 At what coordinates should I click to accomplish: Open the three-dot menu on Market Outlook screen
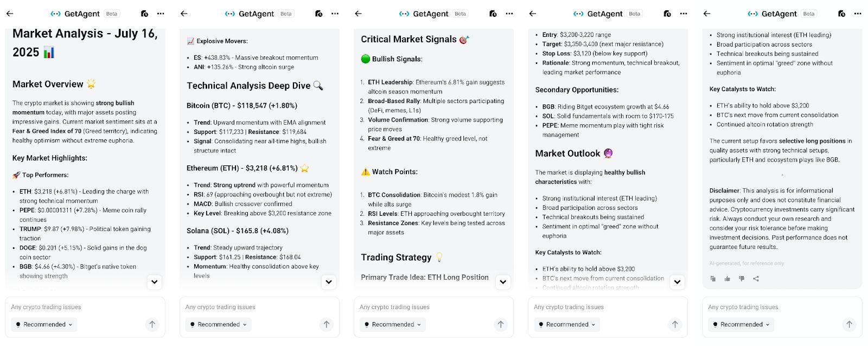click(684, 14)
